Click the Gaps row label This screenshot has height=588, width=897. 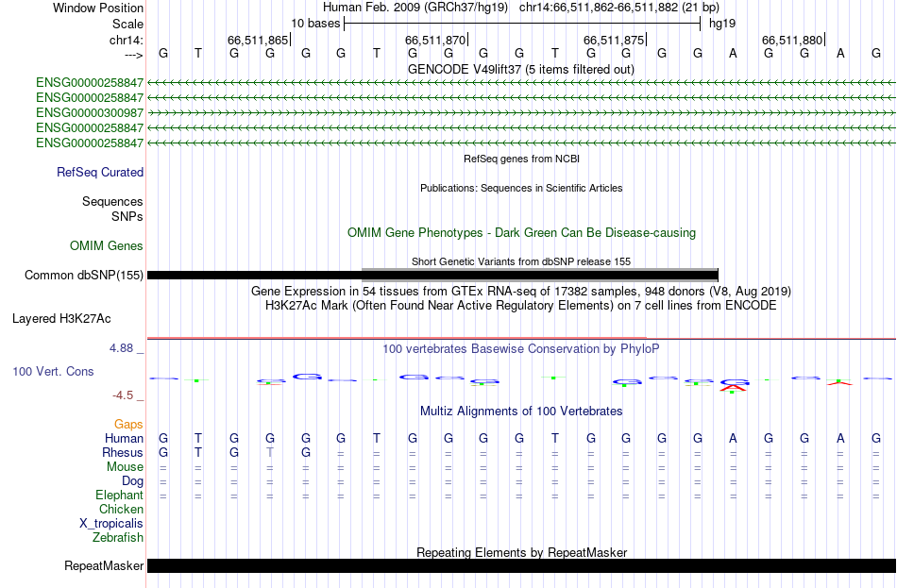(128, 425)
